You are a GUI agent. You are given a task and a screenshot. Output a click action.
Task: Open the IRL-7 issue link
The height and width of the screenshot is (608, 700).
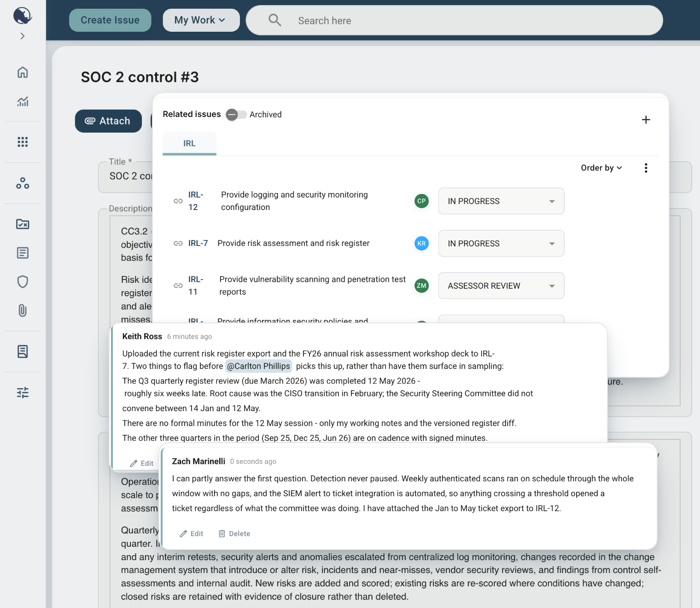pos(198,243)
